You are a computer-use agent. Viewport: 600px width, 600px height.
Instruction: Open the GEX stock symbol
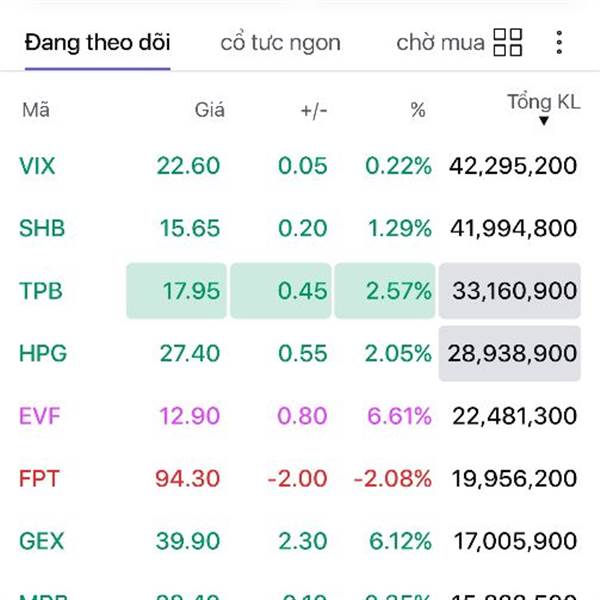pyautogui.click(x=41, y=541)
